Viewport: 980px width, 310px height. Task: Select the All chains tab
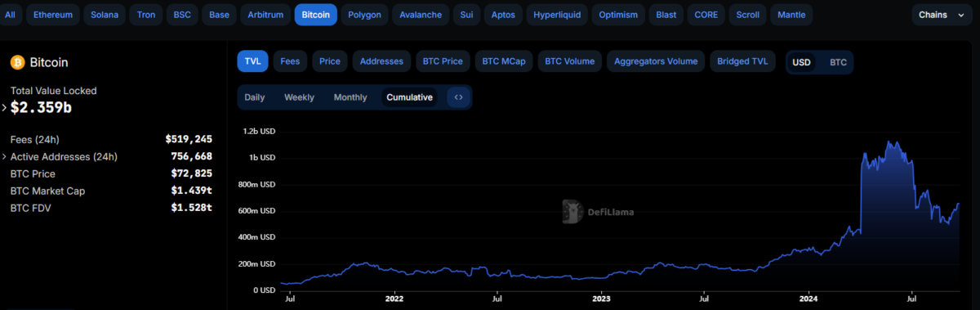[x=11, y=15]
